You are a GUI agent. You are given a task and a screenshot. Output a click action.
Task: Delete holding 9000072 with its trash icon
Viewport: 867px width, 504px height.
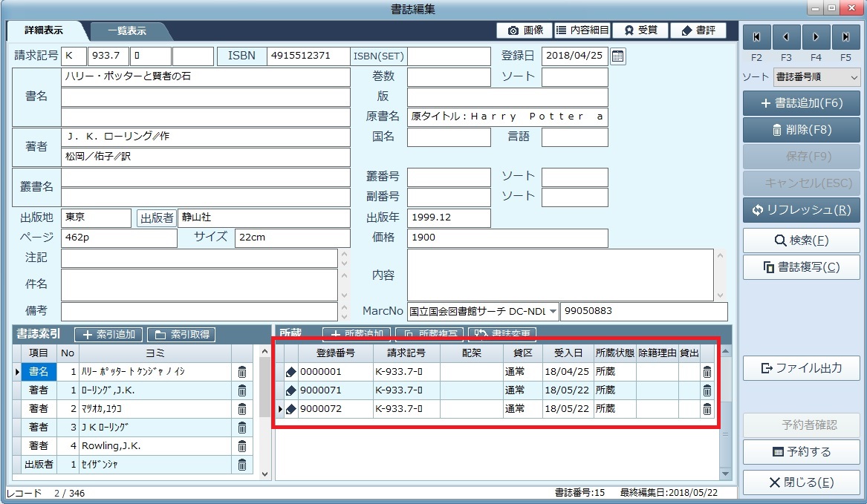707,409
